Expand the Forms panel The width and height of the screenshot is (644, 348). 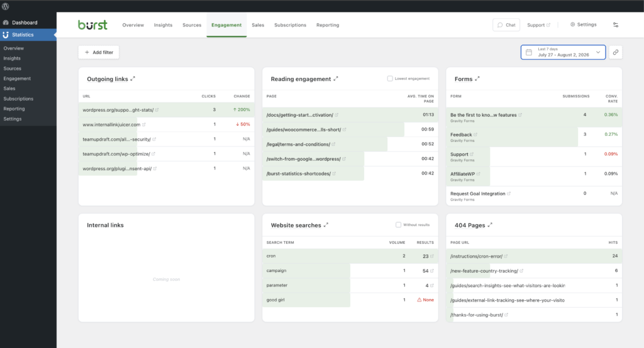[477, 79]
